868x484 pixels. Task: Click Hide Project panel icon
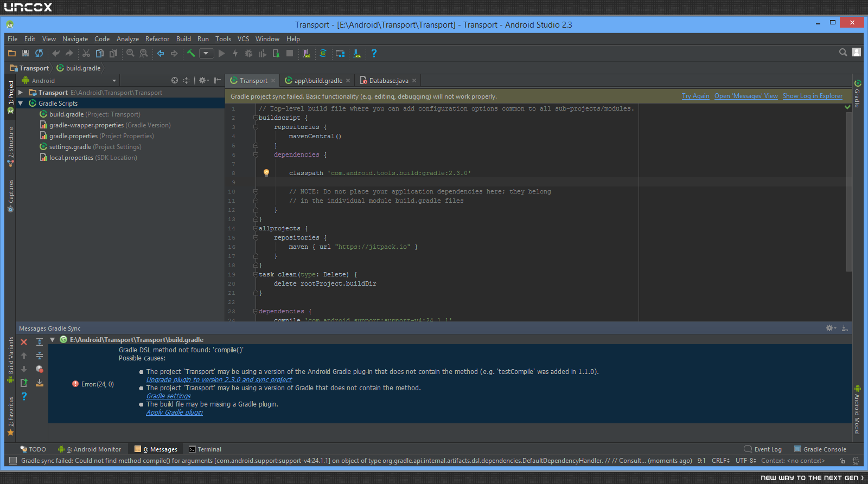click(217, 80)
